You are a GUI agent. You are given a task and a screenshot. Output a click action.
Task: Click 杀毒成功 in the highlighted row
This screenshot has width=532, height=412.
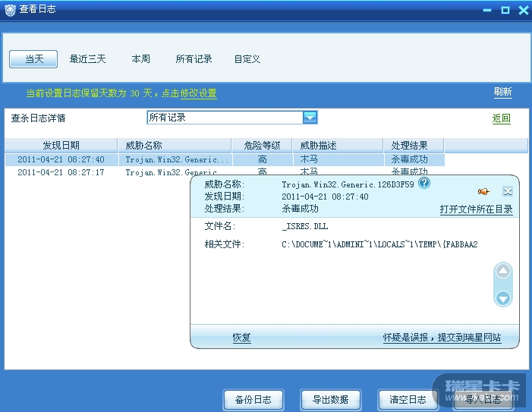point(409,159)
